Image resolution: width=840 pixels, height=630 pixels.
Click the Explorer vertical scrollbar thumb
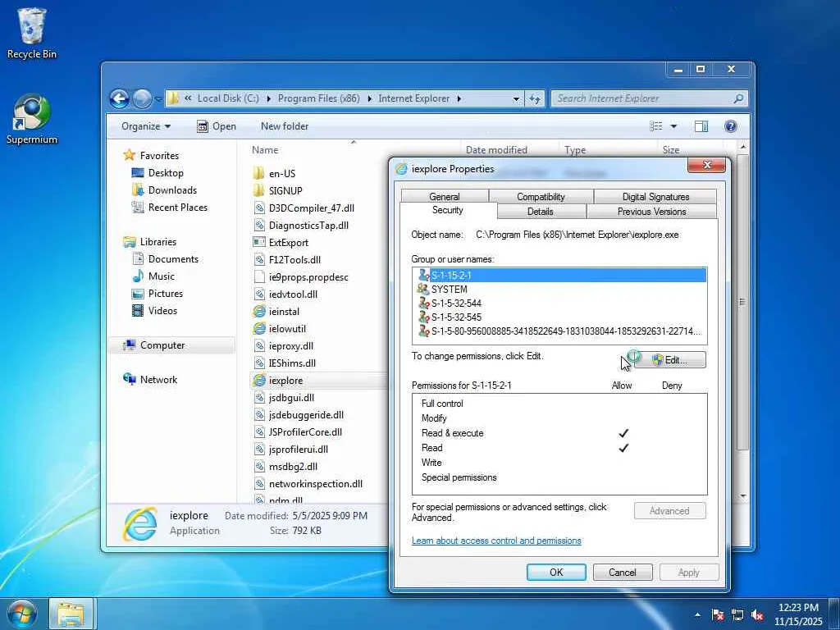742,302
